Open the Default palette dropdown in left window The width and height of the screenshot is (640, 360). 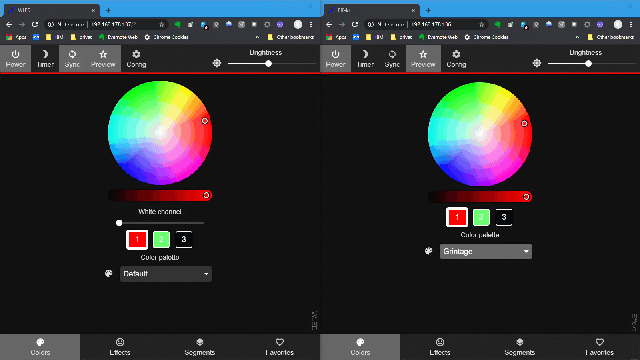coord(166,274)
